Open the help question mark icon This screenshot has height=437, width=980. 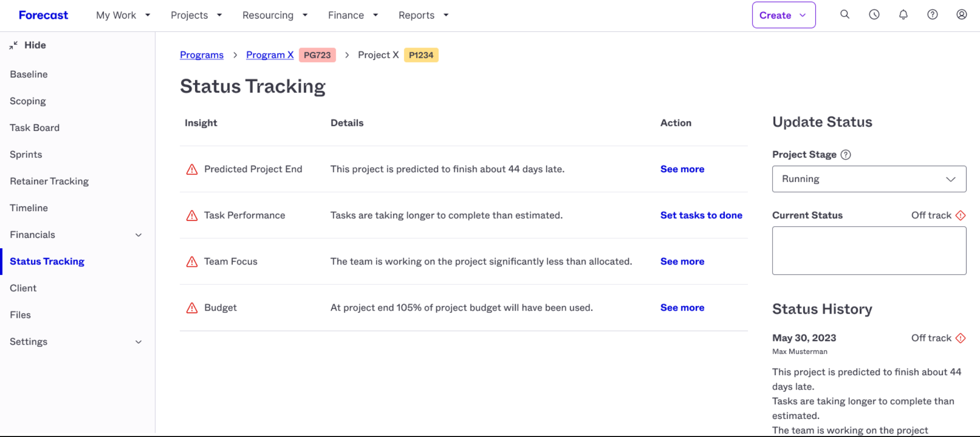(x=933, y=14)
